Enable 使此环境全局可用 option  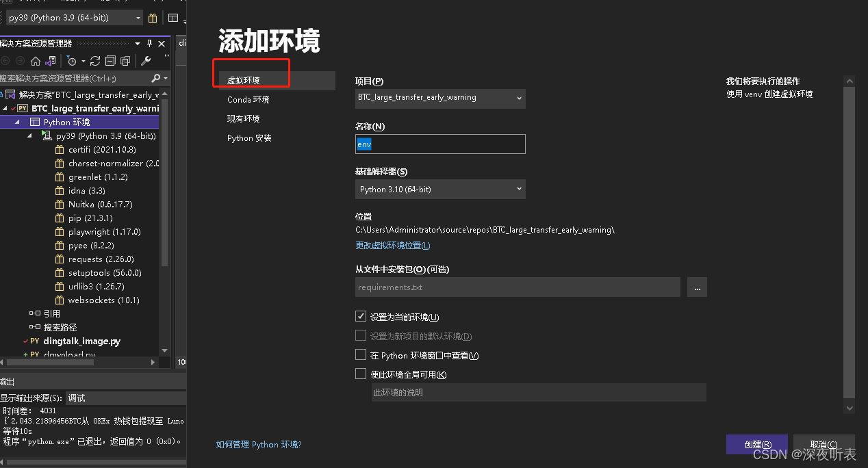coord(360,374)
